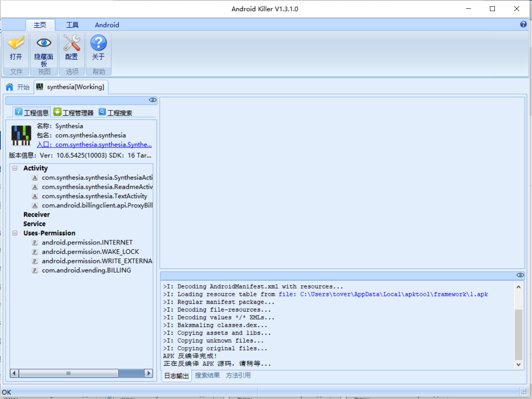
Task: Click the permission icon beside WAKE_LOCK
Action: [35, 252]
